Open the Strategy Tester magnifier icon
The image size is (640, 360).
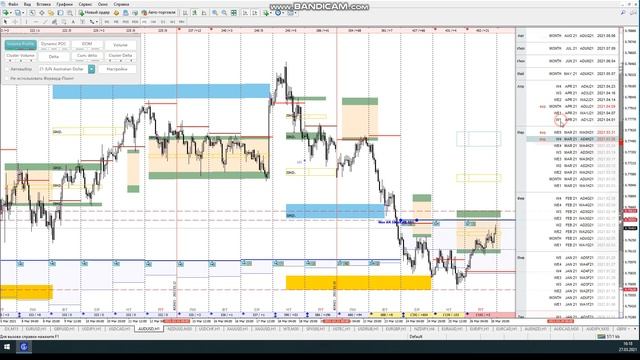click(70, 13)
